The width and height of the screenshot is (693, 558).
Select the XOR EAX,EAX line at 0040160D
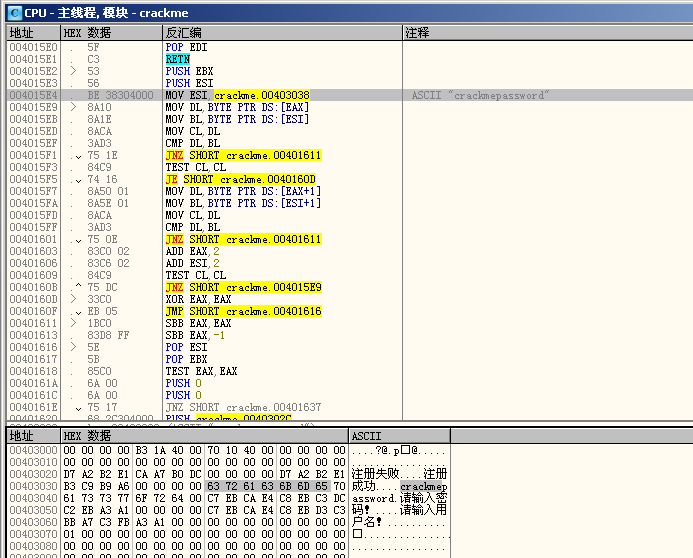(198, 299)
